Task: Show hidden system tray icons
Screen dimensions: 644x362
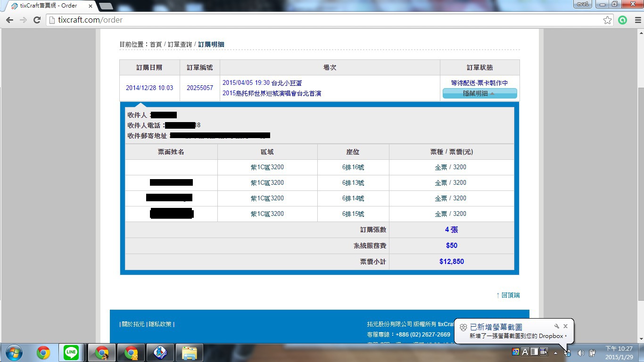Action: coord(555,353)
